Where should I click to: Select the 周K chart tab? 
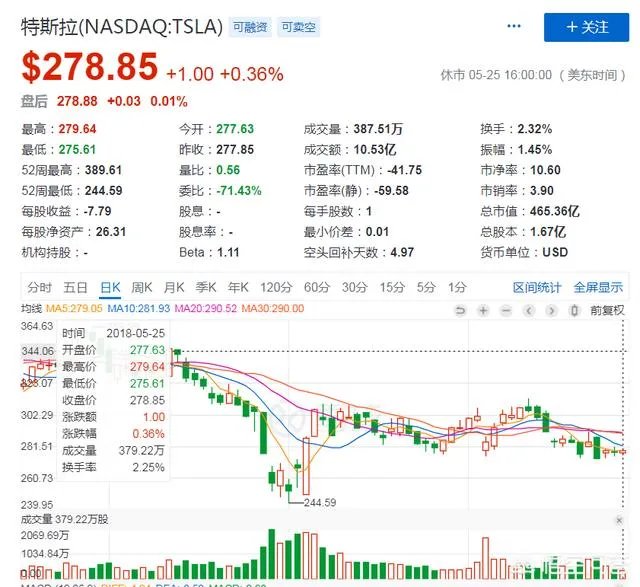click(142, 287)
